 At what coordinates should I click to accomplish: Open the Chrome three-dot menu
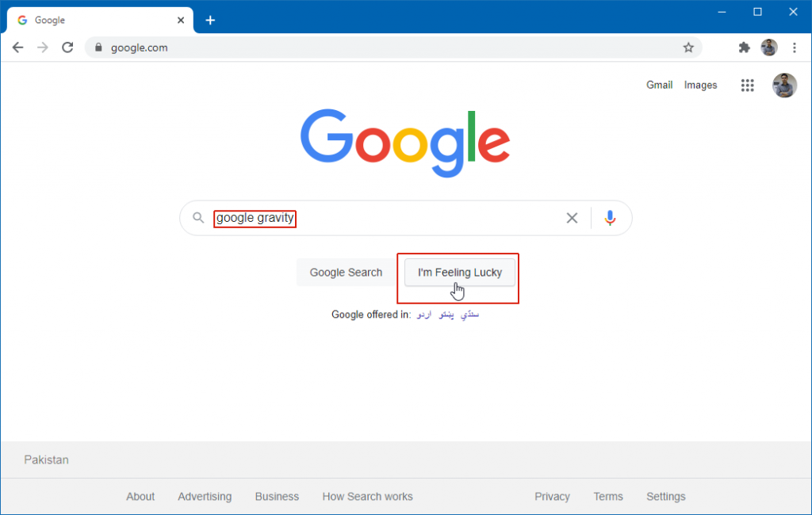point(795,48)
